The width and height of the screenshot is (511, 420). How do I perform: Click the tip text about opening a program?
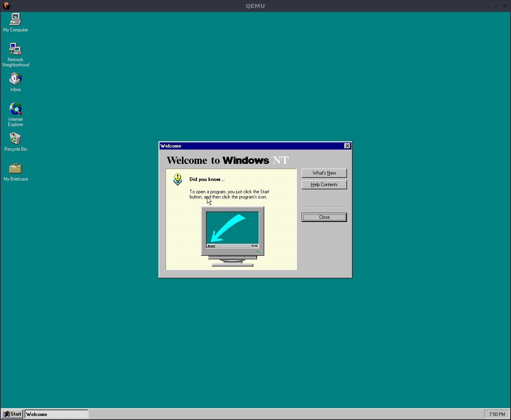[x=229, y=194]
